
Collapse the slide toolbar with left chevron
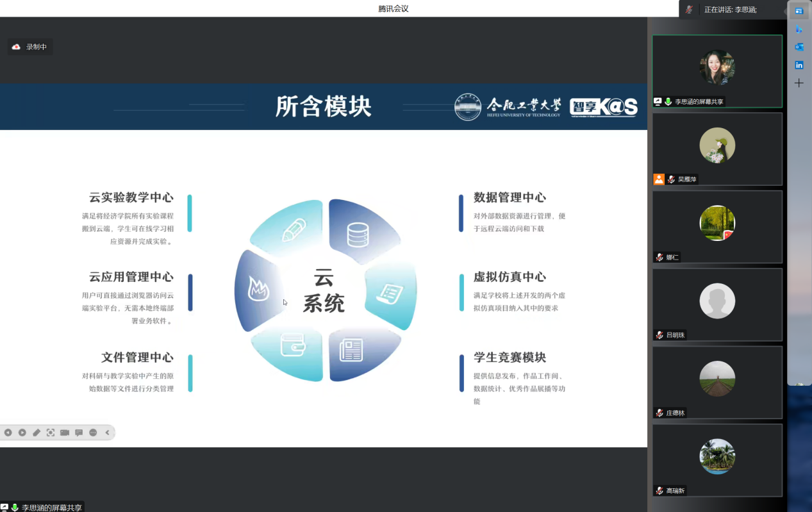[x=107, y=433]
